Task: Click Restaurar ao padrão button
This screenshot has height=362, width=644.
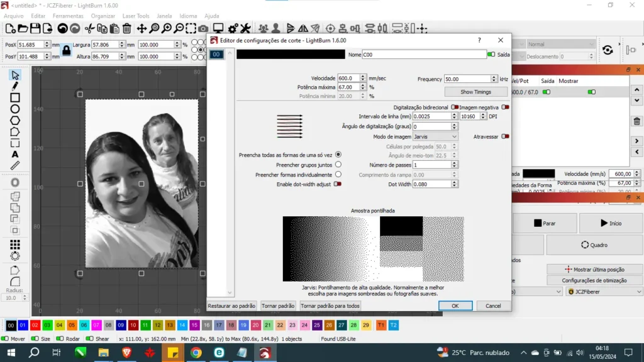Action: pos(231,306)
